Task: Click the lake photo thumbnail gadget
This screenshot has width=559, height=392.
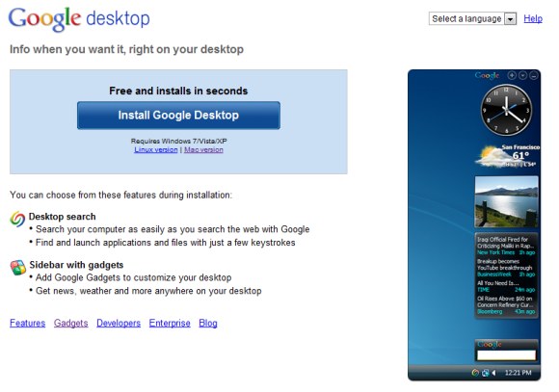Action: [x=506, y=201]
